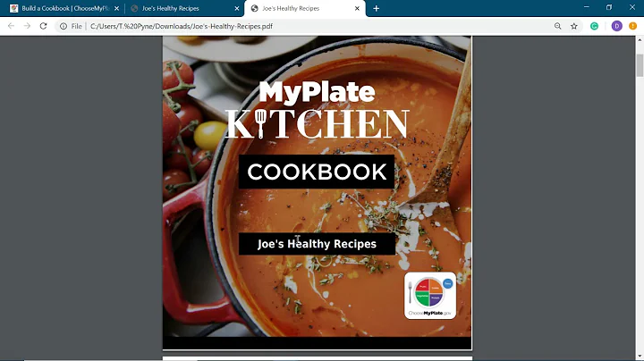Click the MyPlate Kitchen logo text

317,109
